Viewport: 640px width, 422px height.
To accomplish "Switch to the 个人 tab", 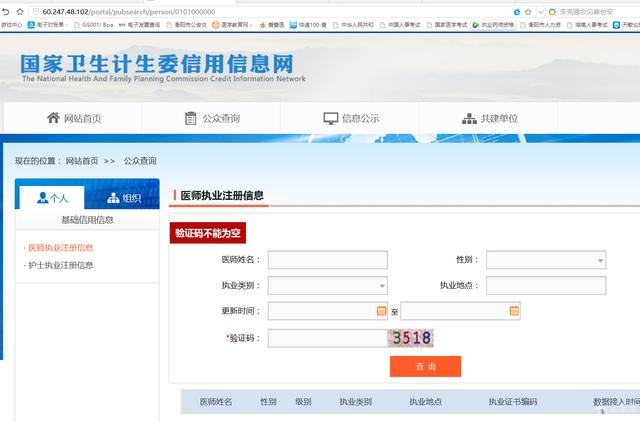I will tap(52, 198).
